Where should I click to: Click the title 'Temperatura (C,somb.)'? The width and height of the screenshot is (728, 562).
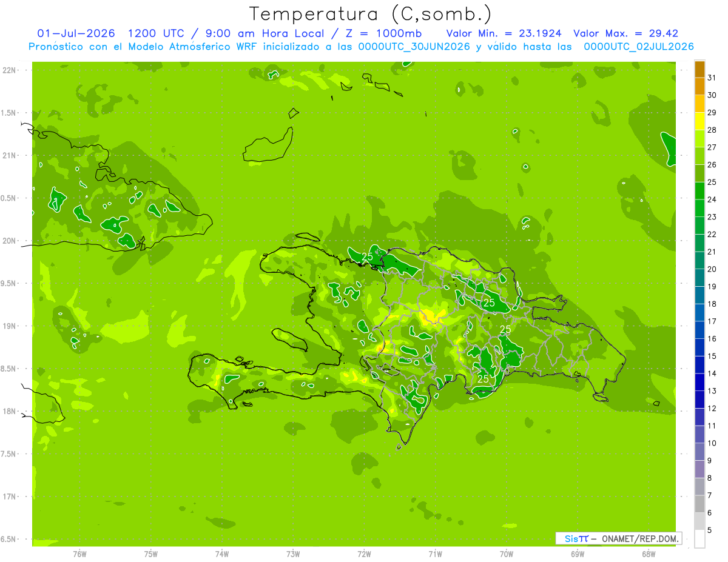click(x=371, y=13)
